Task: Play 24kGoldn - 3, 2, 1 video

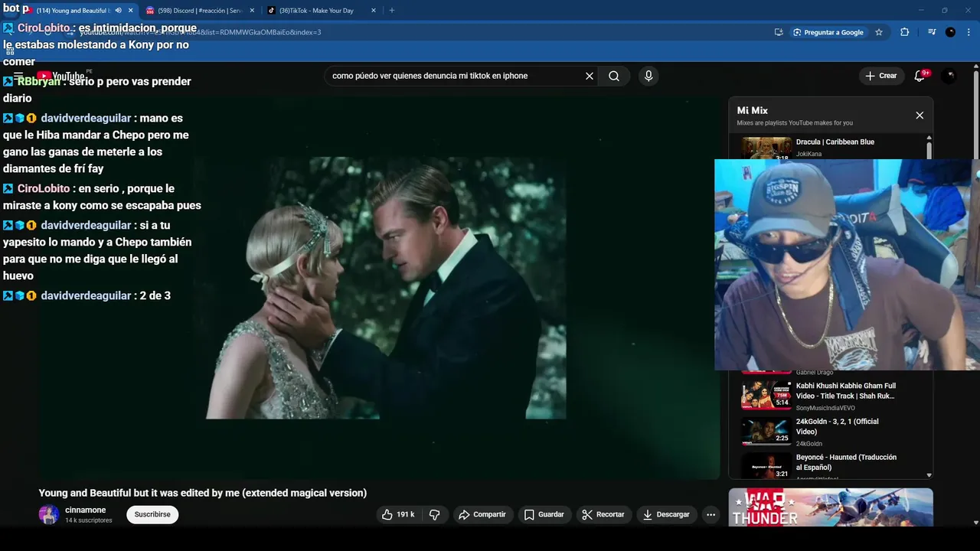Action: click(838, 426)
